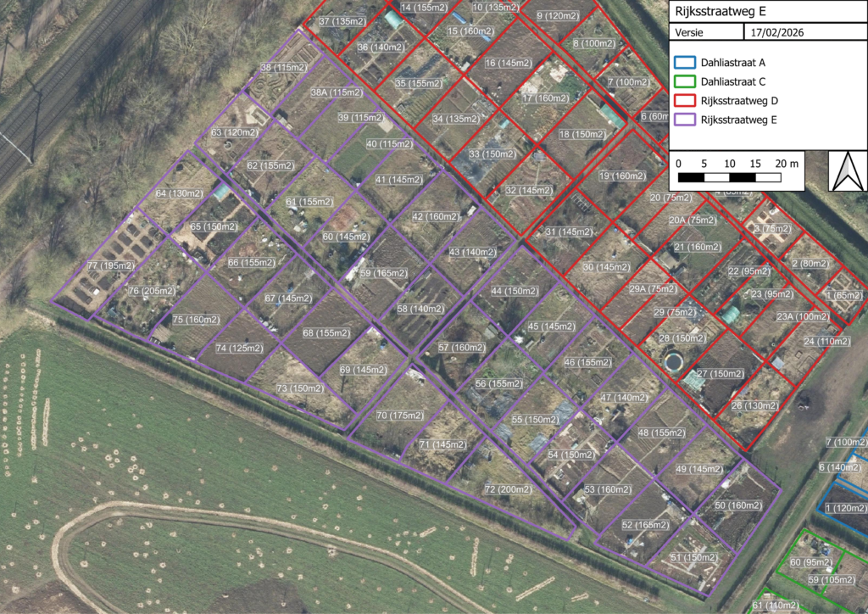Select plot label 38A (115m2)

pos(336,92)
